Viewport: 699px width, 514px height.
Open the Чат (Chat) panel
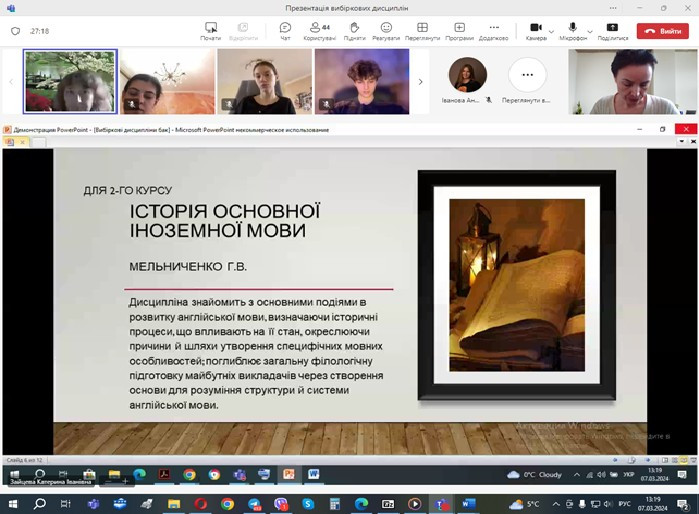coord(285,30)
